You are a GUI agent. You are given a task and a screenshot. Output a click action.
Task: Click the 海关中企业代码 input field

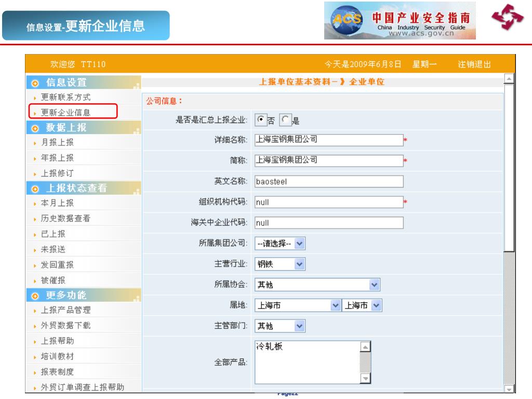coord(329,222)
